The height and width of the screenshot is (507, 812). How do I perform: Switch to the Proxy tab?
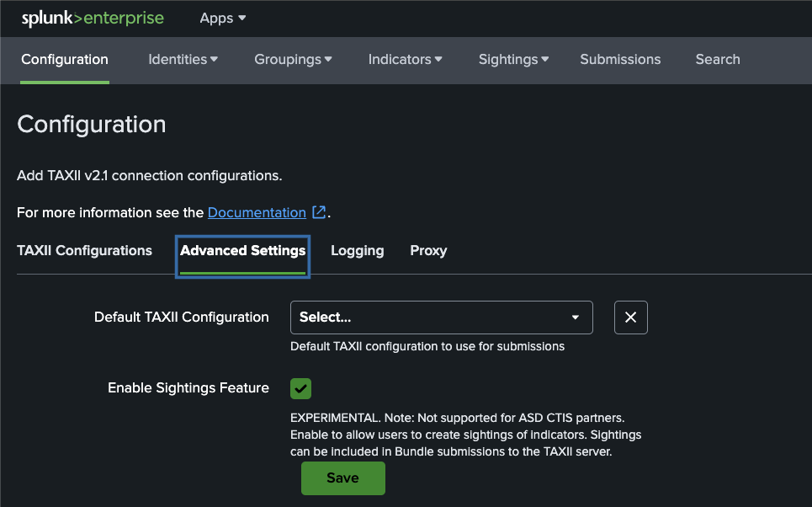click(428, 251)
